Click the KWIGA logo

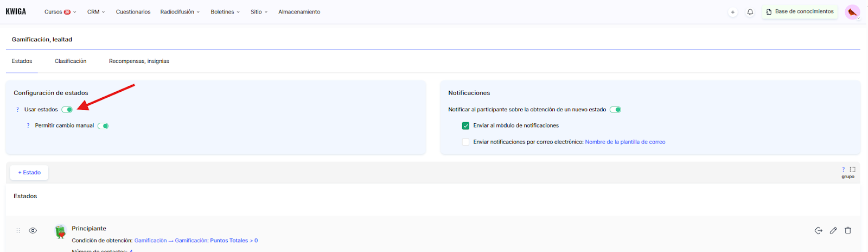tap(16, 11)
